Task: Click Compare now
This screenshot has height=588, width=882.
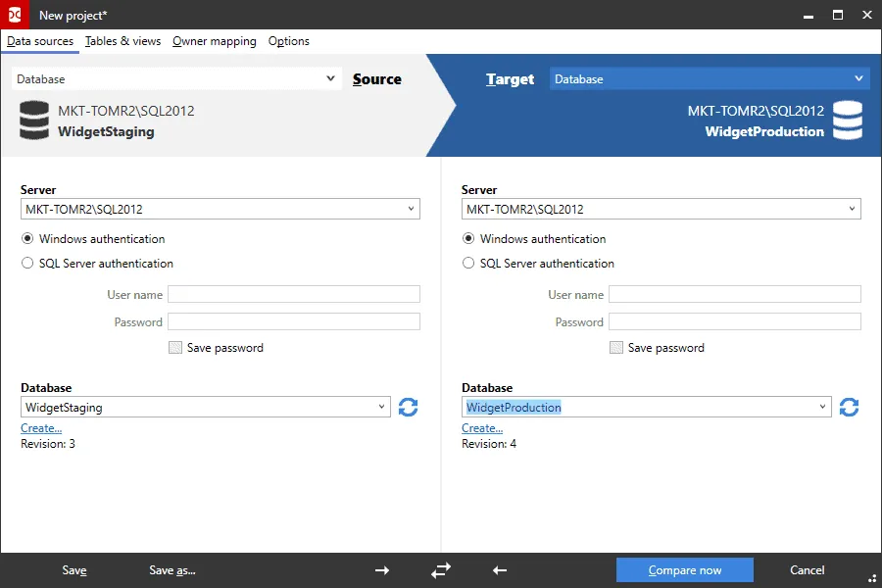Action: click(684, 569)
